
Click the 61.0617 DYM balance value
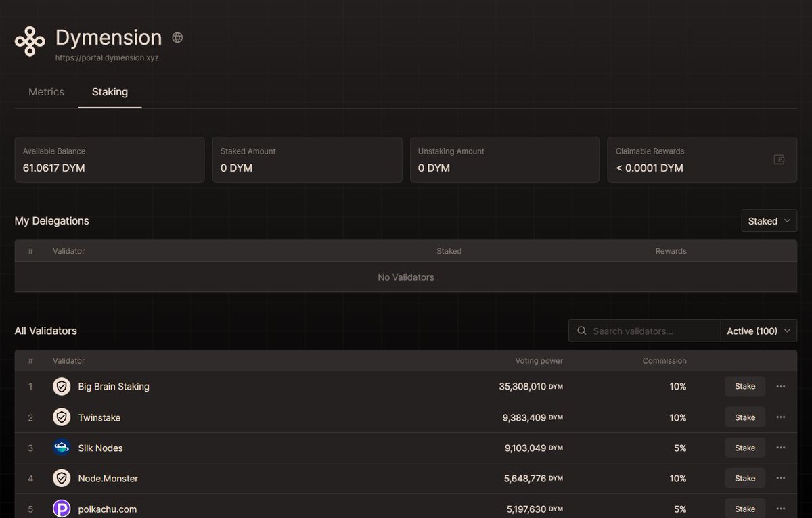point(54,168)
